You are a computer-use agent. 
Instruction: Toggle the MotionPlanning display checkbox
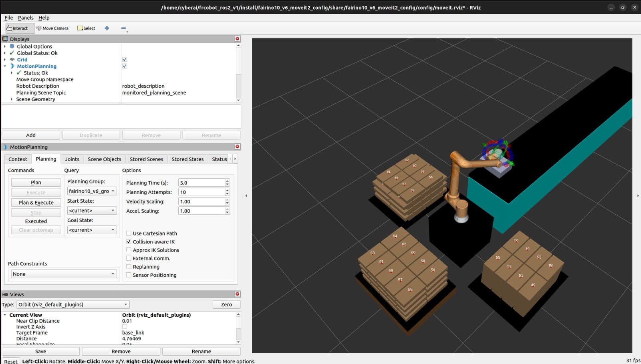[125, 66]
